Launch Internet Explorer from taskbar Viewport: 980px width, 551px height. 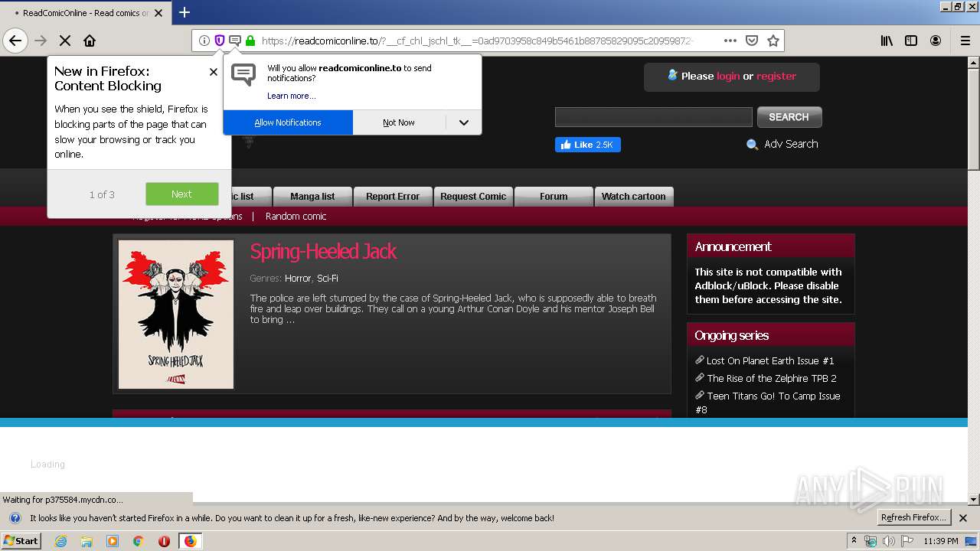(x=60, y=541)
